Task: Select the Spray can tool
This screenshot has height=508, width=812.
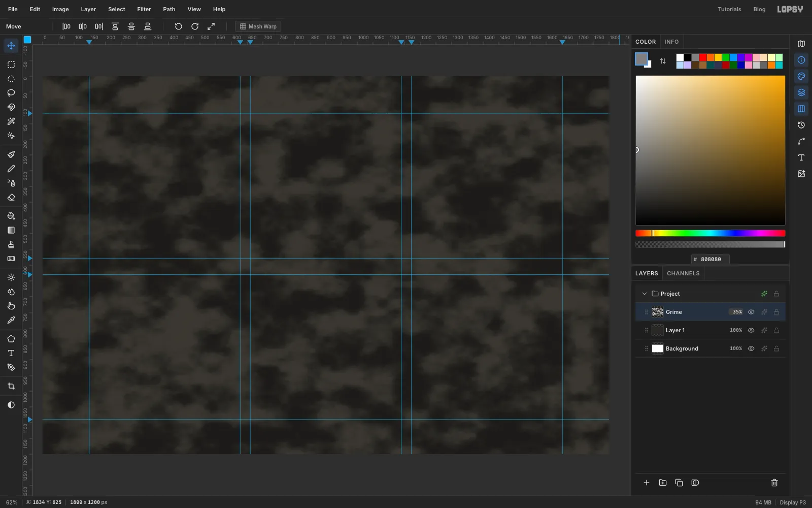Action: (x=11, y=183)
